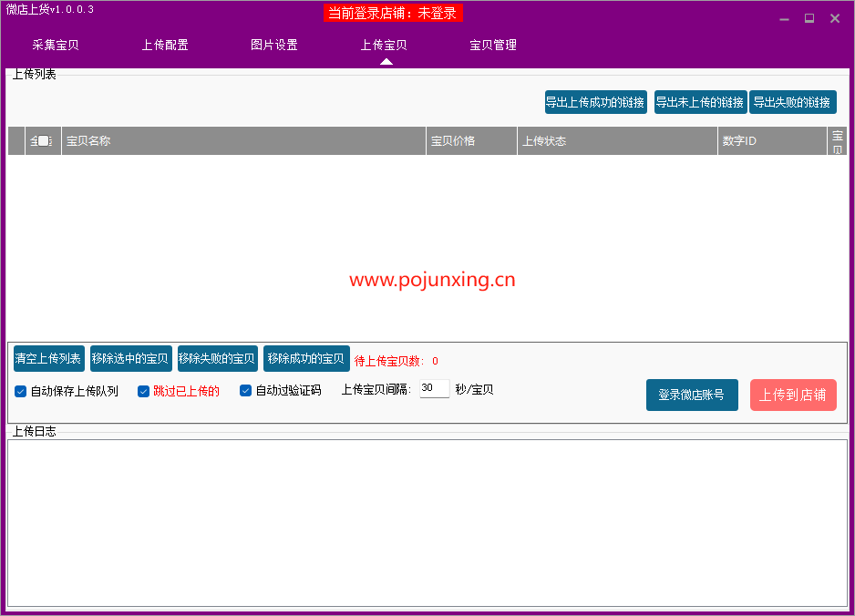
Task: Click the 上传宝贝间隔 seconds input field
Action: click(434, 389)
